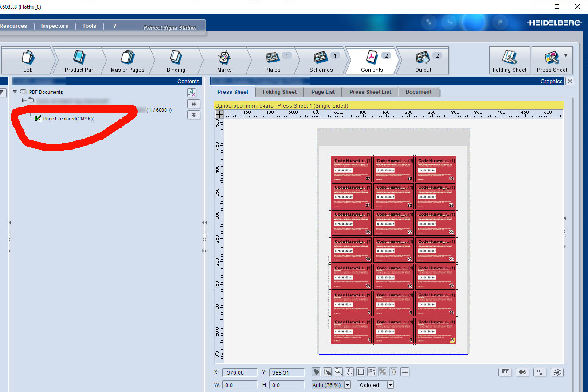Switch to the Binding step
Viewport: 588px width, 392px height.
(176, 61)
